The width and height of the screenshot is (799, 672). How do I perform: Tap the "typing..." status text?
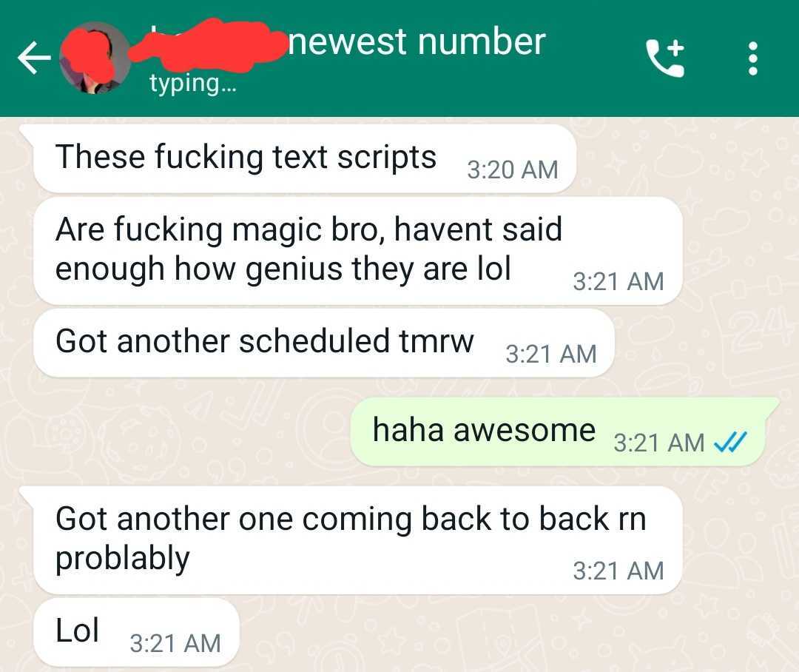tap(193, 83)
